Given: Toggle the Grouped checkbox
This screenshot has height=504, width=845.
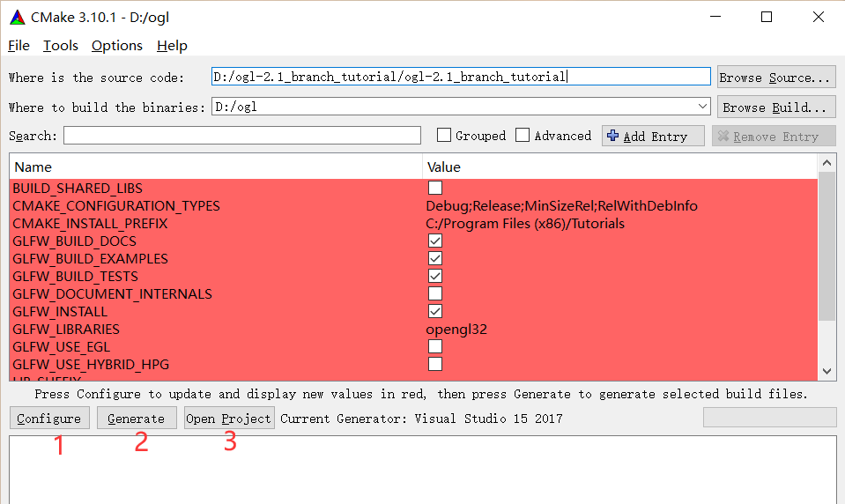Looking at the screenshot, I should (444, 136).
